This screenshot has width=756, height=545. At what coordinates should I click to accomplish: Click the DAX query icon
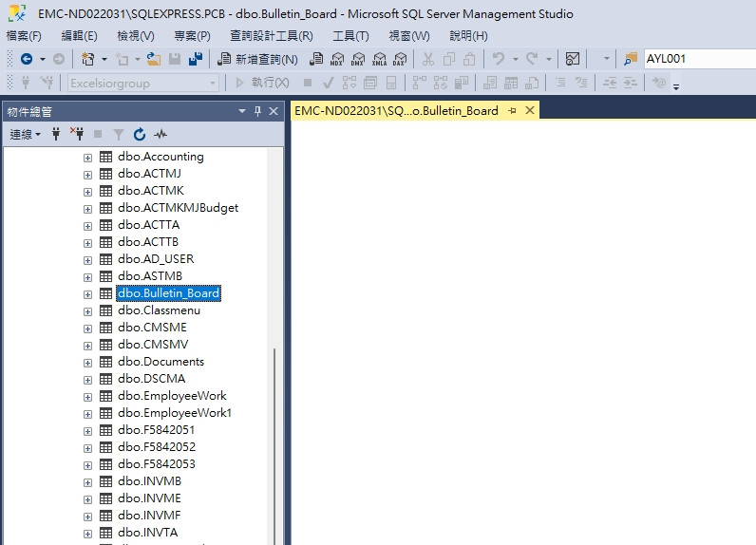pos(400,59)
